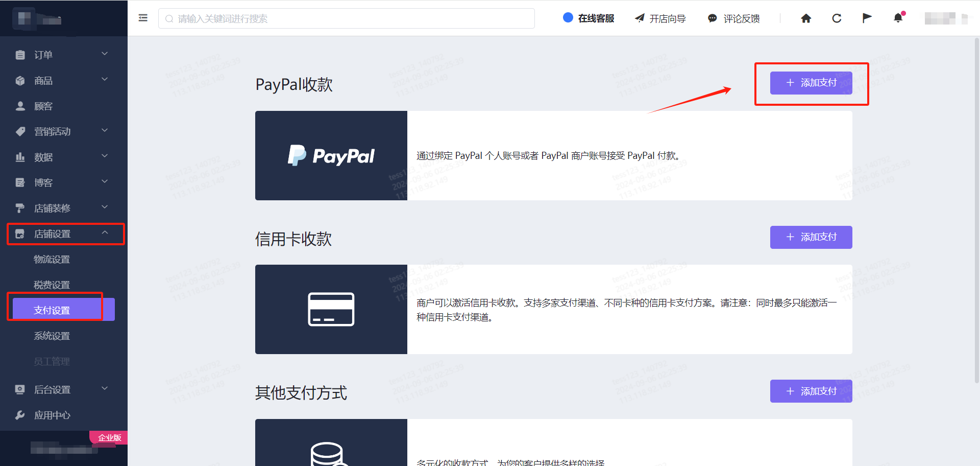The image size is (980, 466).
Task: Add payment for 其他支付方式 section
Action: pyautogui.click(x=811, y=391)
